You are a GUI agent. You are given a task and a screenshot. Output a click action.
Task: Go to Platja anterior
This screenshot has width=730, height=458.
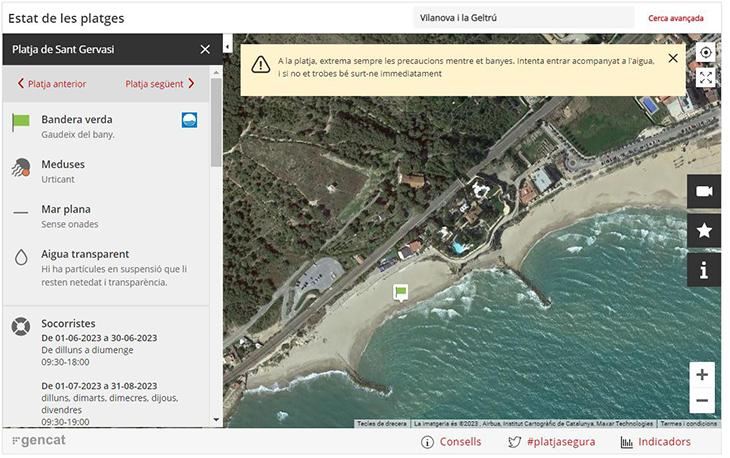click(52, 84)
